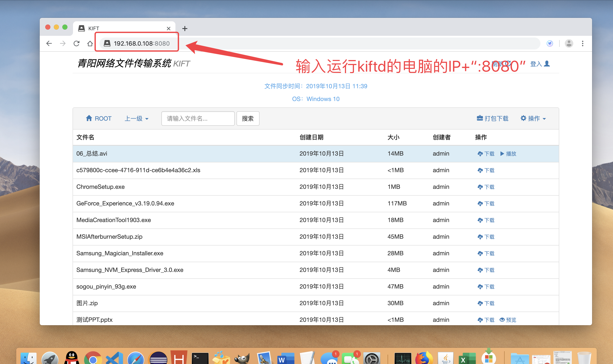
Task: Click the browser reload icon
Action: tap(76, 43)
